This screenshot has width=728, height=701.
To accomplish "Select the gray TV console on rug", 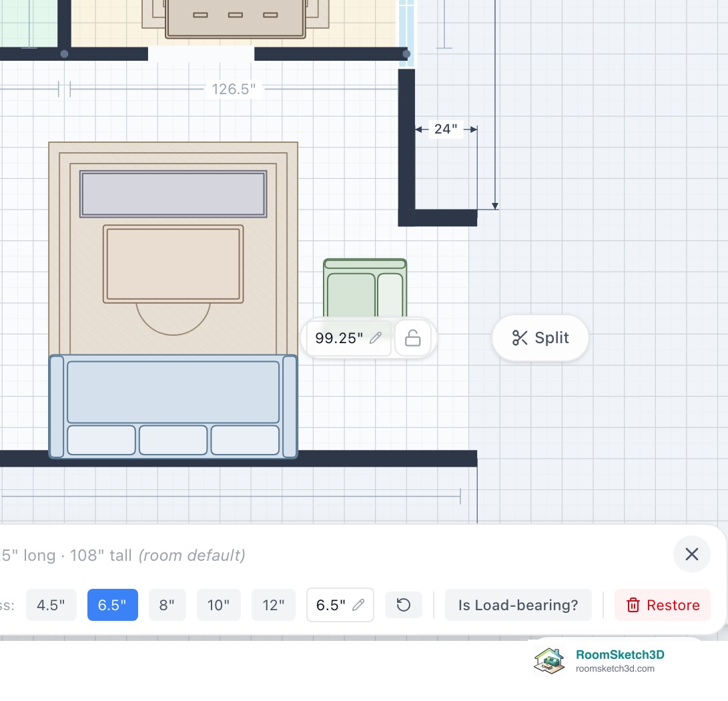I will point(173,194).
